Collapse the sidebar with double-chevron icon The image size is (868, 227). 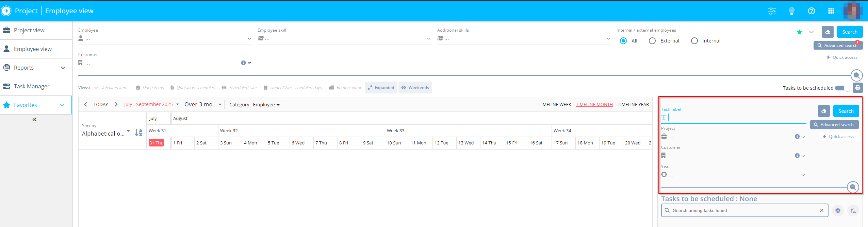(x=34, y=120)
